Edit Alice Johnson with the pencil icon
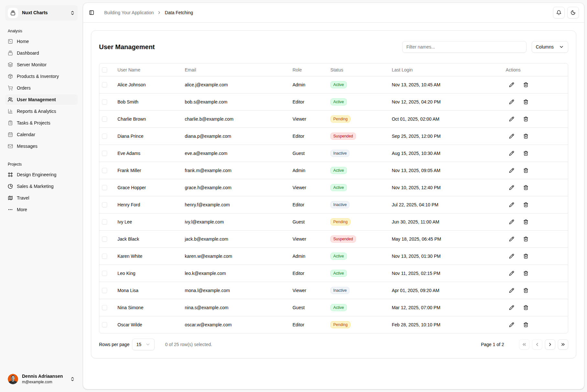Image resolution: width=587 pixels, height=392 pixels. point(511,85)
